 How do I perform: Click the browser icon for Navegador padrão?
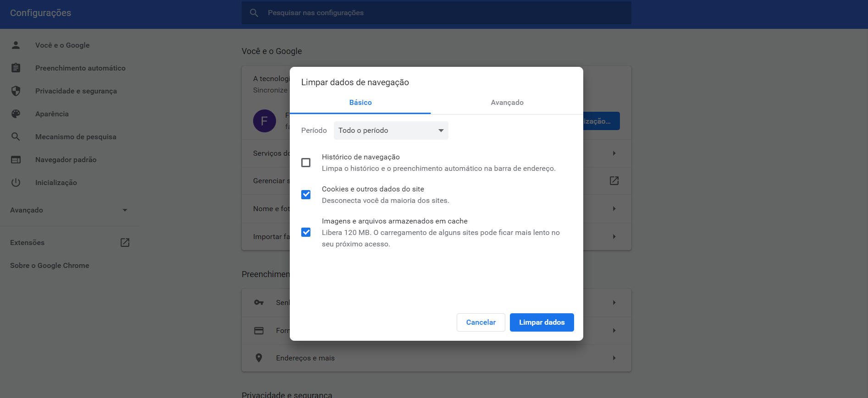(16, 159)
